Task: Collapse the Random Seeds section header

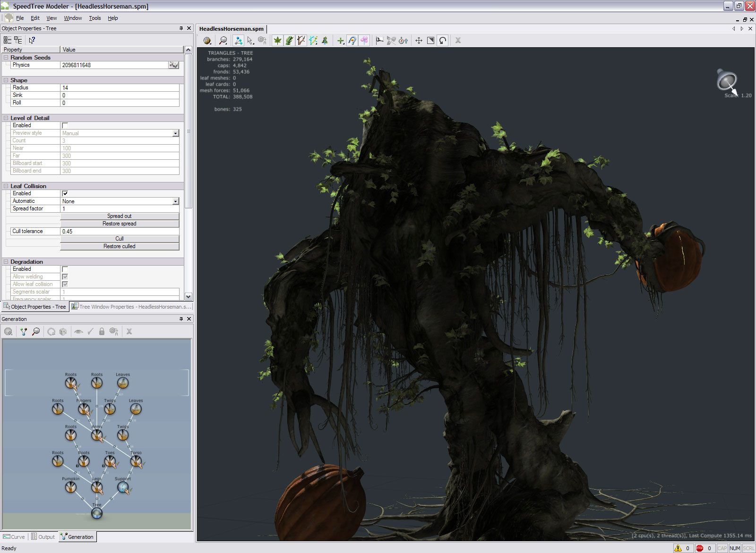Action: [x=5, y=57]
